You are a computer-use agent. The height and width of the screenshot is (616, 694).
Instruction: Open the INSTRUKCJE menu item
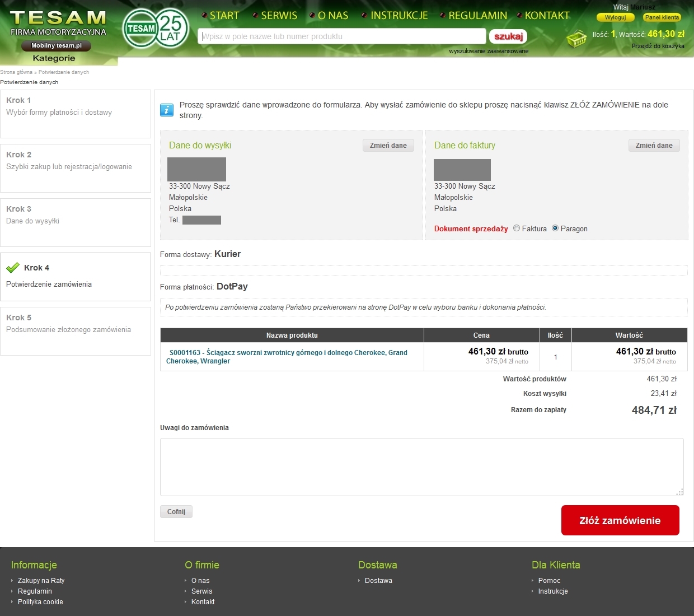398,16
